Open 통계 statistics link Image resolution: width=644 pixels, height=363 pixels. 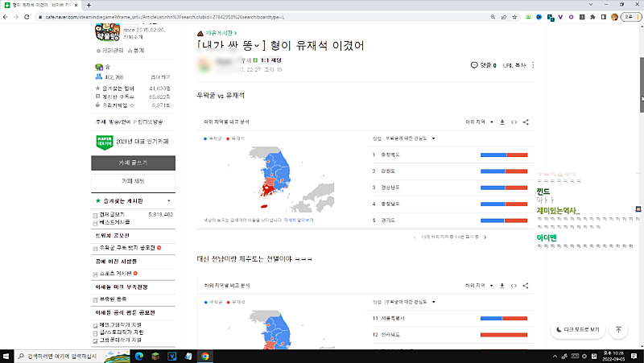click(x=136, y=51)
